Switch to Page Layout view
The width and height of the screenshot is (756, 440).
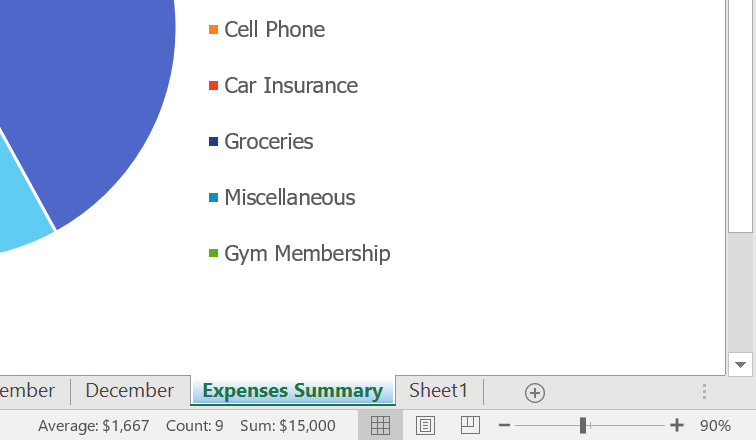coord(425,425)
